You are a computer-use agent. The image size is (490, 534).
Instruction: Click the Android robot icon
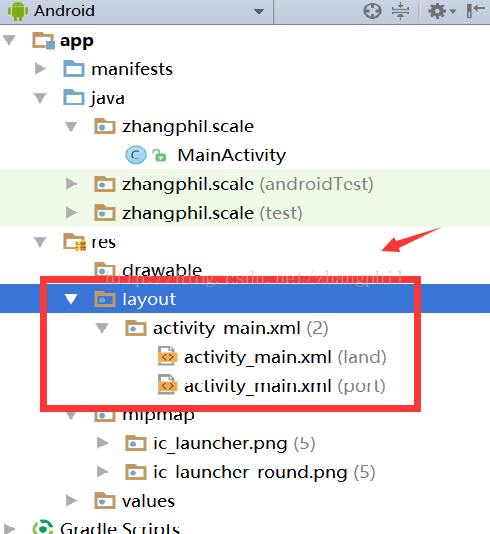tap(18, 11)
